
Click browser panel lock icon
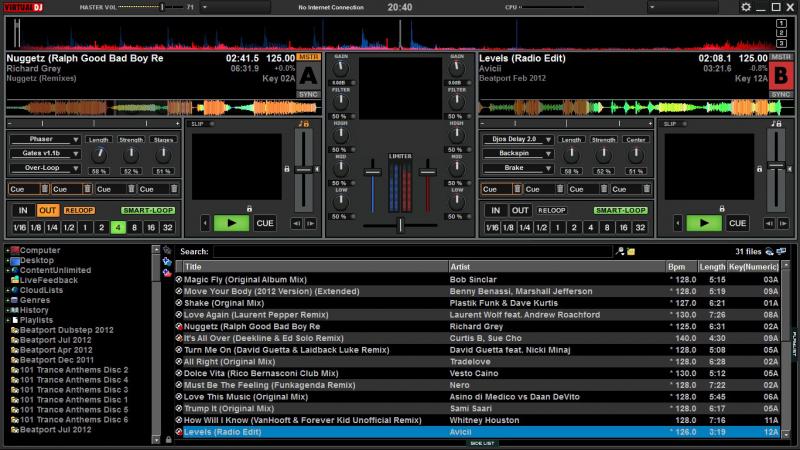tap(168, 439)
